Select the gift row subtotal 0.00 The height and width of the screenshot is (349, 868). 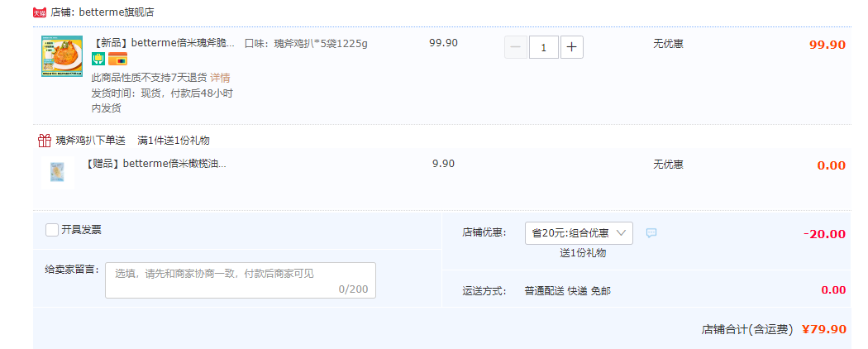pyautogui.click(x=832, y=165)
